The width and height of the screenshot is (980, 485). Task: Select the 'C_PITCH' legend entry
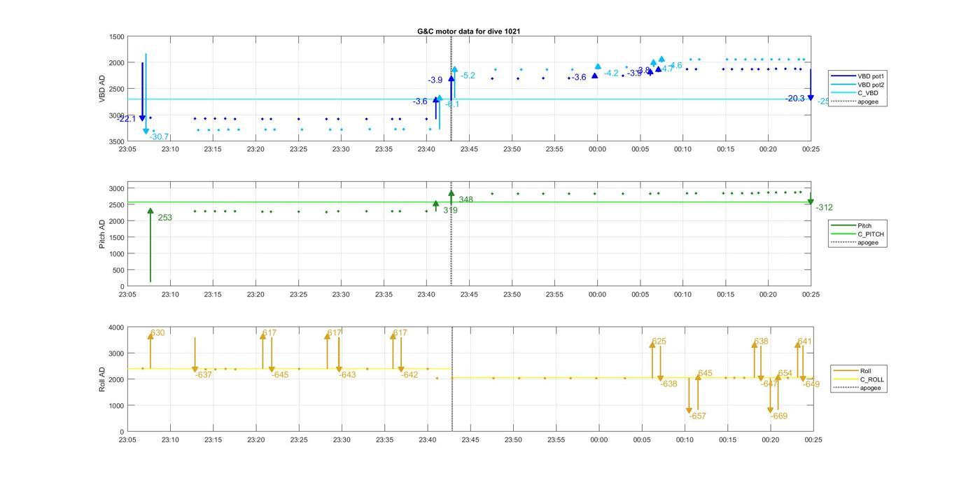point(858,234)
